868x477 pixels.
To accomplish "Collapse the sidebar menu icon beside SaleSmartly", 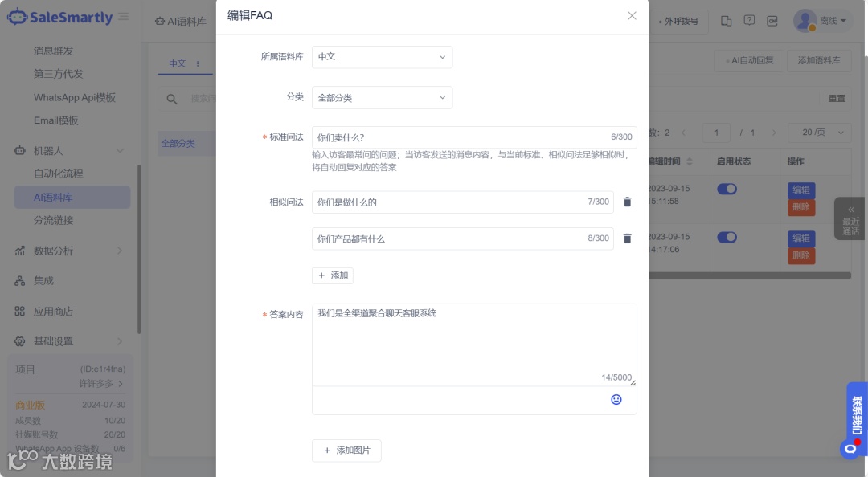I will coord(124,17).
